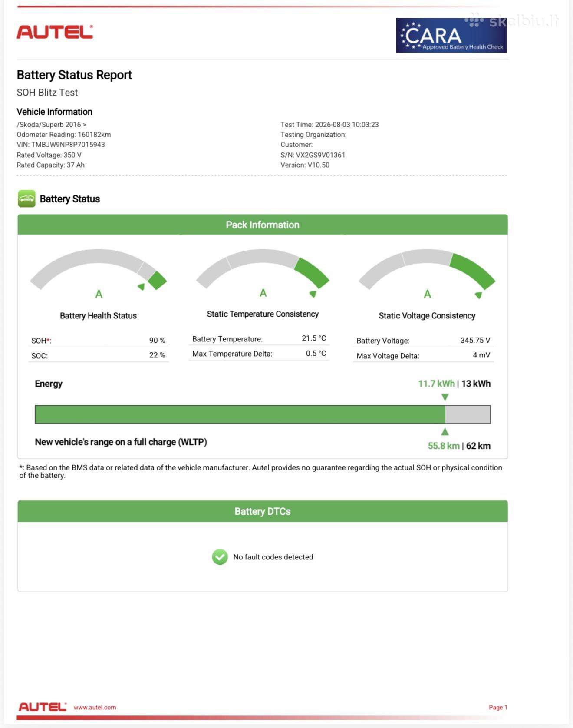Click the Battery Health Status label
This screenshot has height=728, width=573.
click(98, 316)
